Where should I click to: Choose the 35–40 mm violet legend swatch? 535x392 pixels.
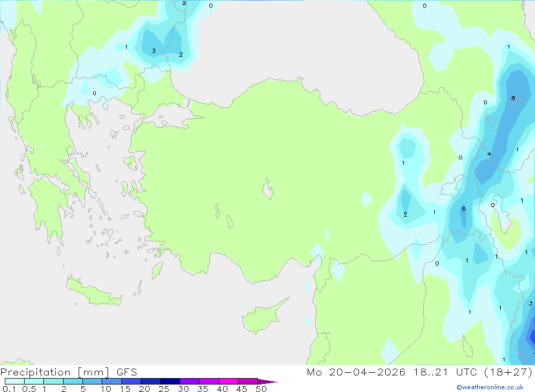pyautogui.click(x=209, y=381)
